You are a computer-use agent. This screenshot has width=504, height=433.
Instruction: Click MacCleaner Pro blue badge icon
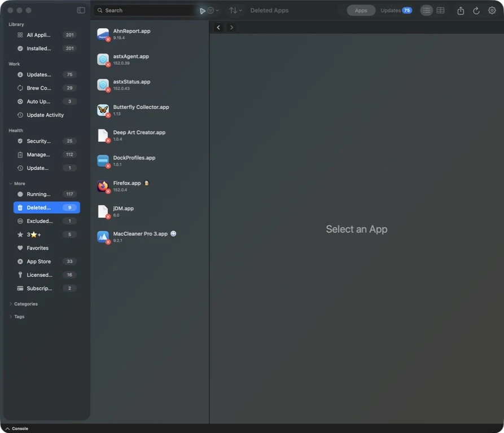pyautogui.click(x=173, y=233)
